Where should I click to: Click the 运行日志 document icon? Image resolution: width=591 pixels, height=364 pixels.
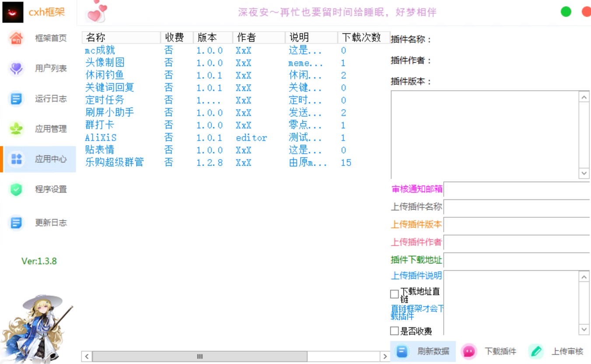pos(17,98)
